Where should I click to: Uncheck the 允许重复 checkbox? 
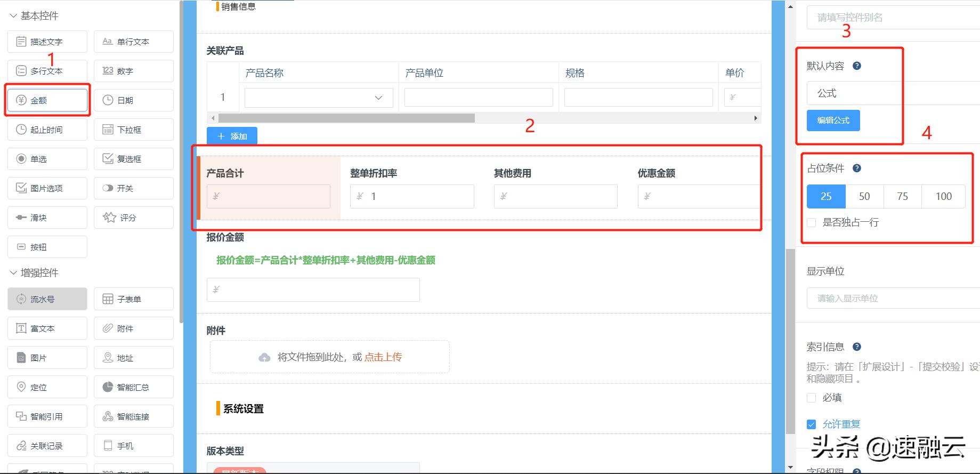812,424
